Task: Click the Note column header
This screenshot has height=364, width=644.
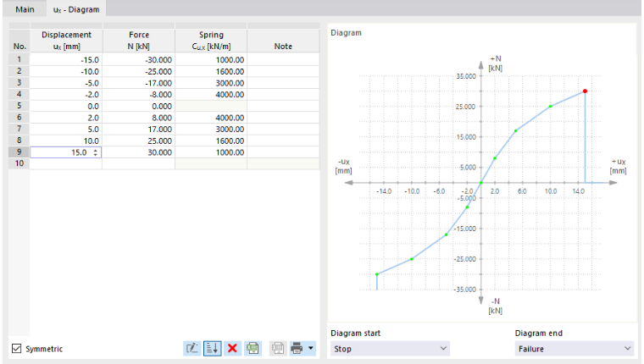Action: [x=283, y=41]
